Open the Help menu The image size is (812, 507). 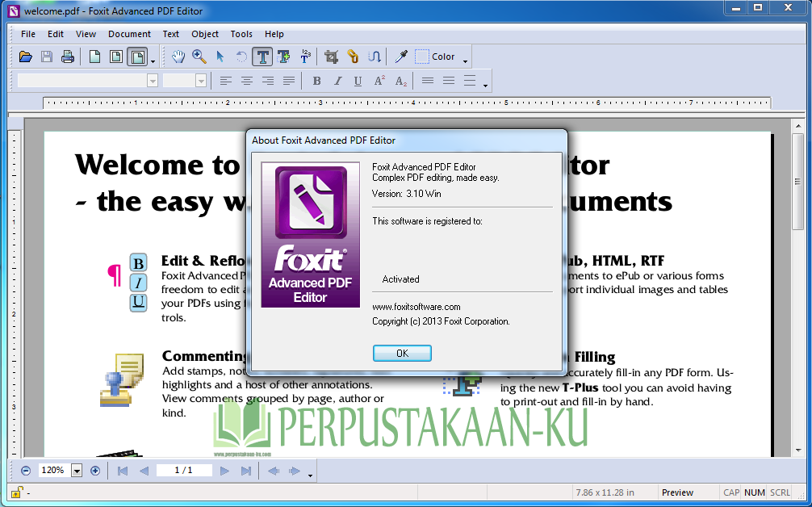274,34
